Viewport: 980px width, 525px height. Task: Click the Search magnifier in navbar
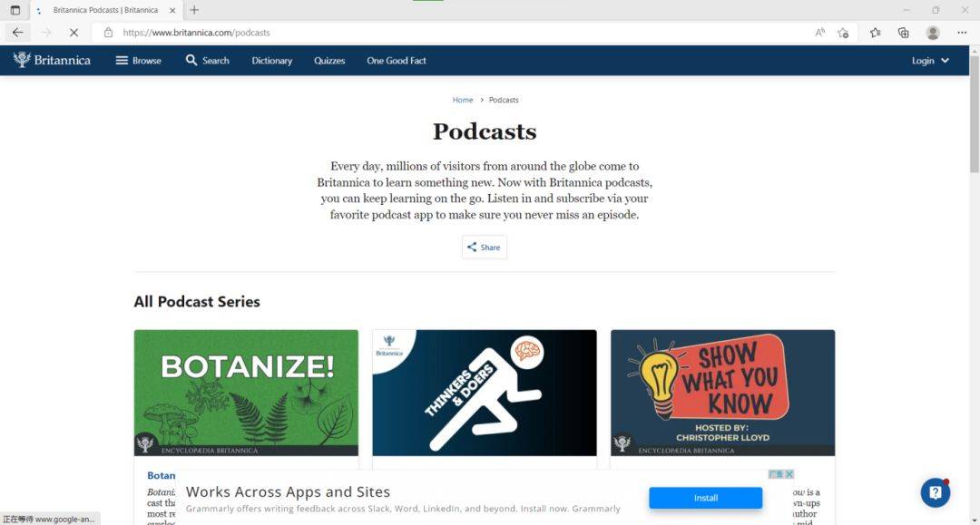click(x=208, y=61)
